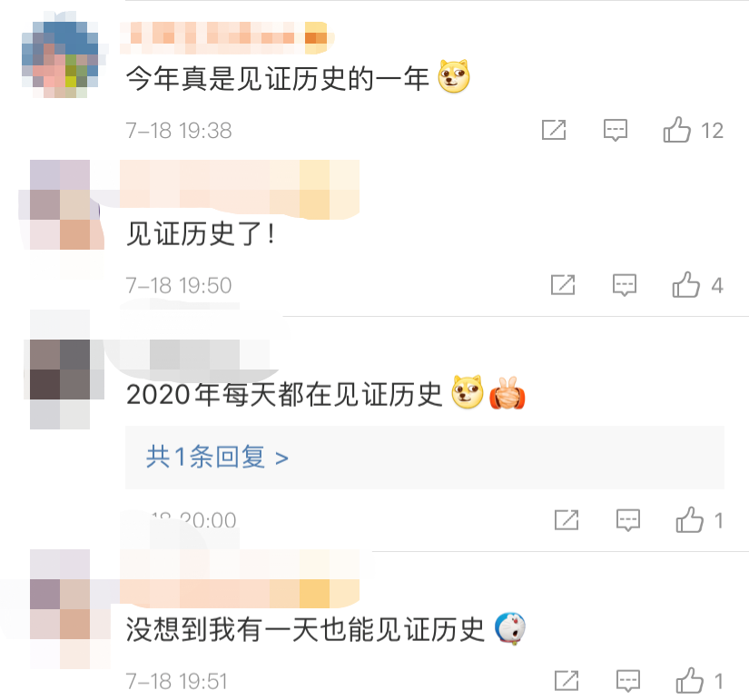Reply to the 20:00 comment
This screenshot has width=749, height=700.
pyautogui.click(x=627, y=520)
